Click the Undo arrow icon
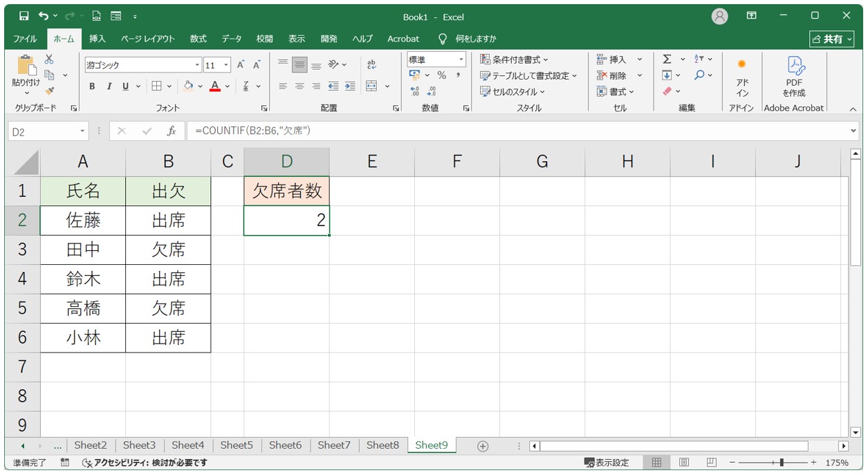The image size is (868, 475). click(44, 16)
